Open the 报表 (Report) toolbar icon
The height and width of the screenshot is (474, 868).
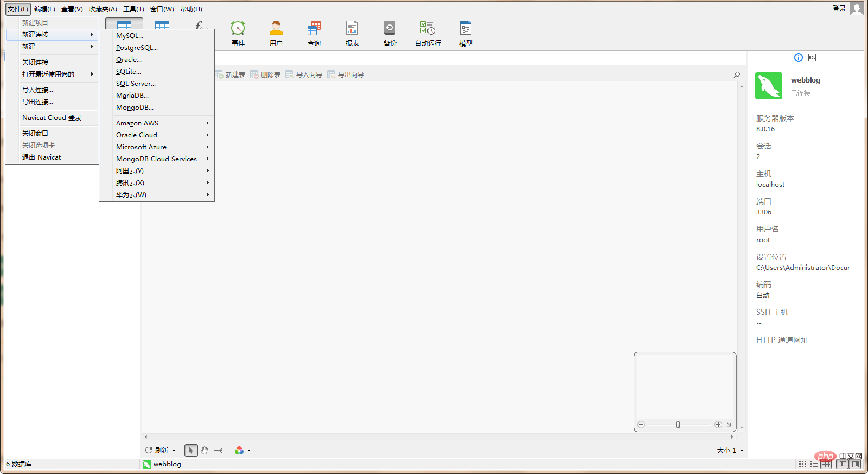352,33
